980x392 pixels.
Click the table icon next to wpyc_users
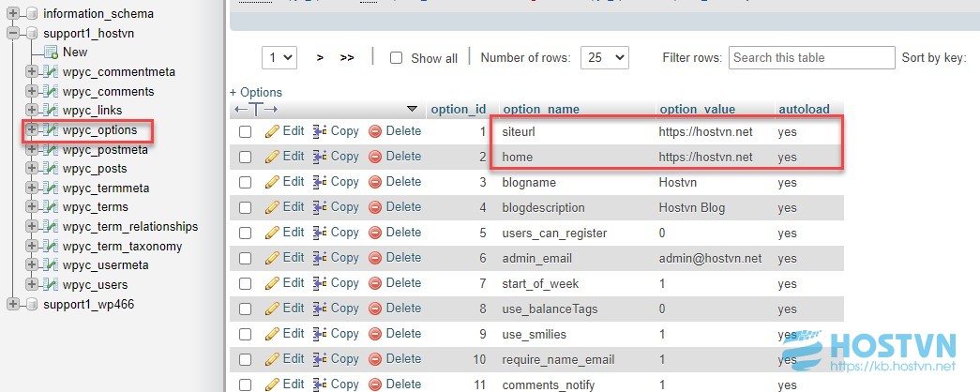click(x=51, y=284)
